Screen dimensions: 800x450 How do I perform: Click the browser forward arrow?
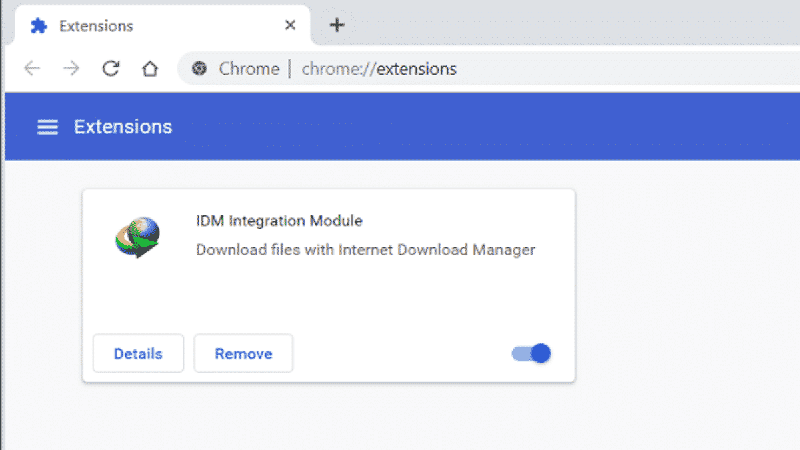(x=71, y=68)
